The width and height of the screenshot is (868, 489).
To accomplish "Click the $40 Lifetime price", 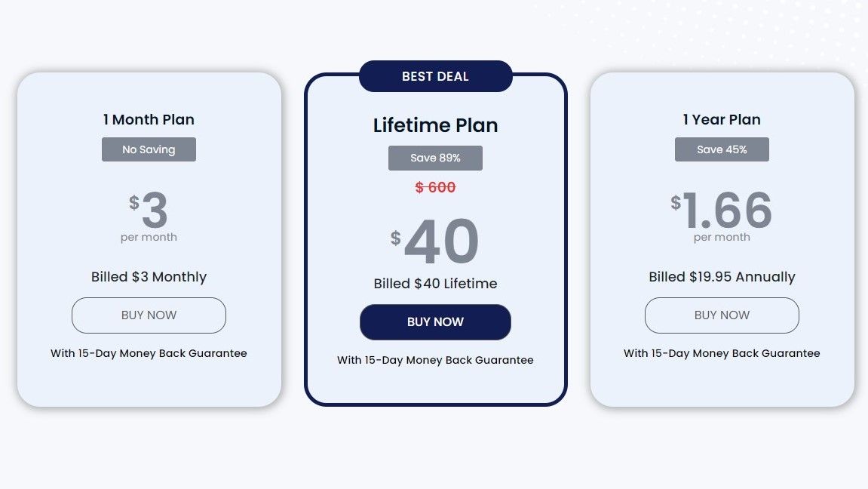I will [435, 241].
